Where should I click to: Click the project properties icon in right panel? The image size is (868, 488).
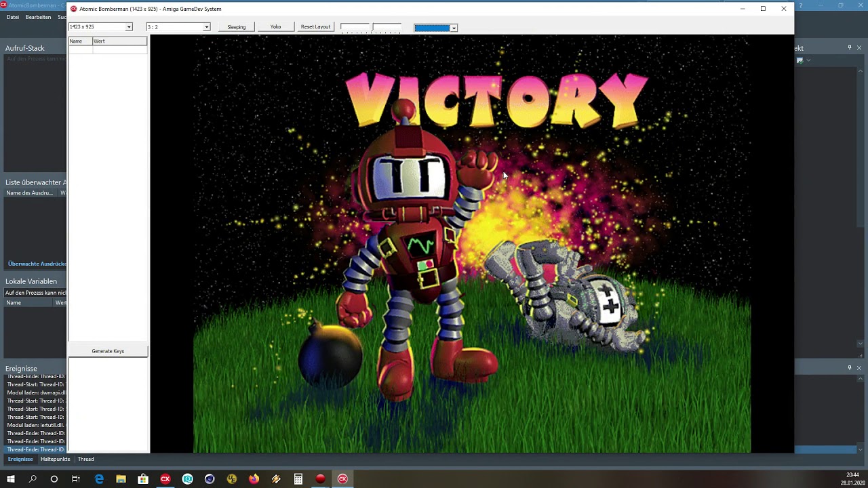click(800, 60)
